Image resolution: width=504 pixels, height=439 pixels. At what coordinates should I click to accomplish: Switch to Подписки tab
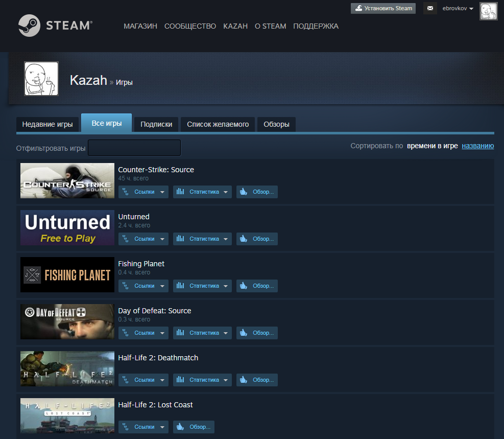coord(156,124)
